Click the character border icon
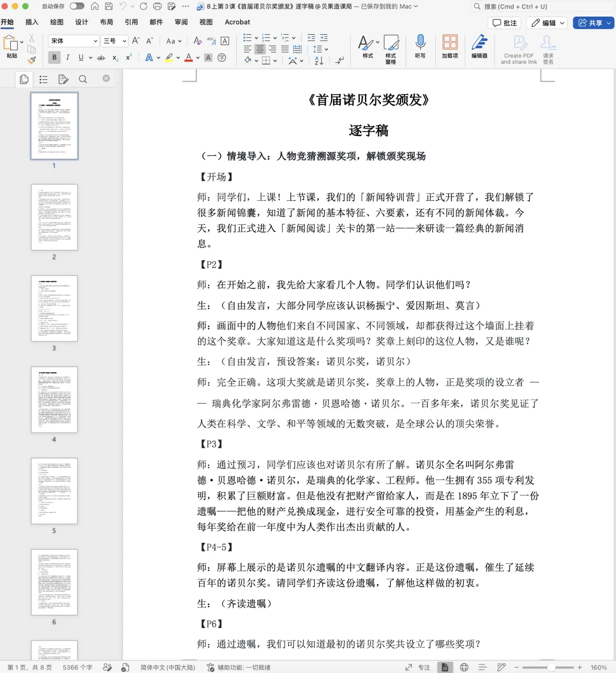The width and height of the screenshot is (616, 673). click(x=225, y=41)
